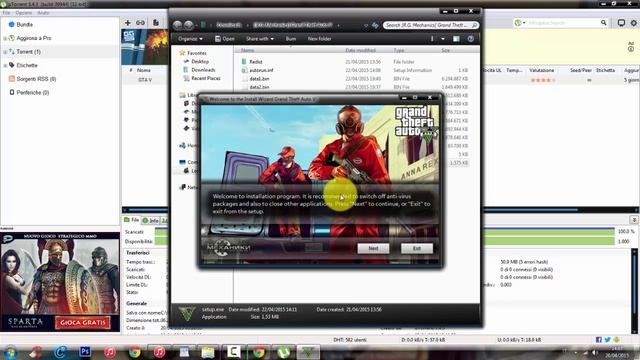The image size is (640, 360).
Task: Open the Windows Start button
Action: click(11, 351)
